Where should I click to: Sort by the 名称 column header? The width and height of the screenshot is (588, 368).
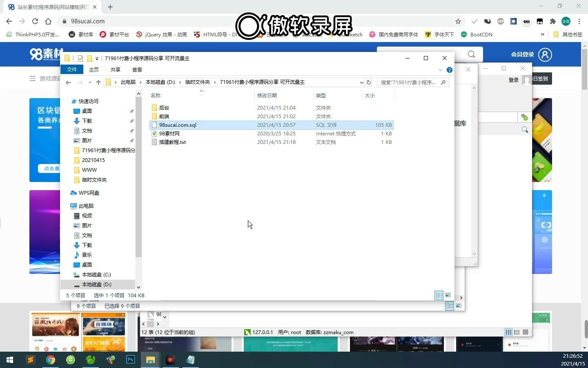point(202,95)
